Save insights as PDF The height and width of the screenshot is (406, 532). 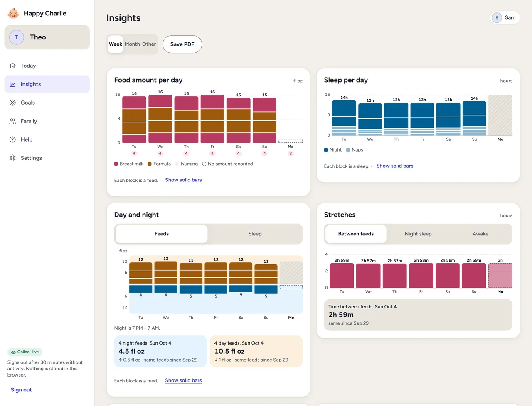pyautogui.click(x=182, y=44)
